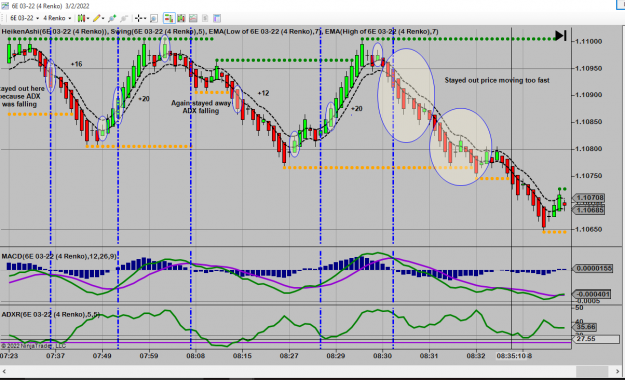The width and height of the screenshot is (625, 380).
Task: Click the 07:59 time axis label
Action: coord(149,355)
